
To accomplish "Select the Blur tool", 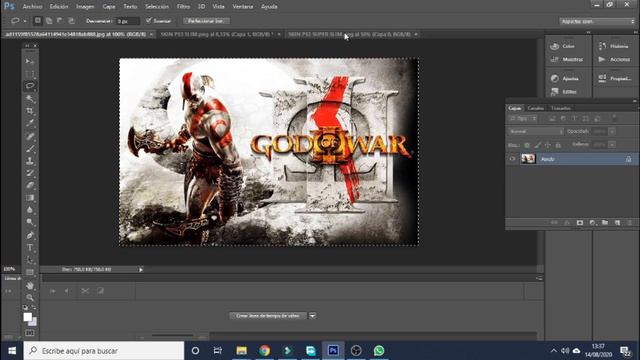I will point(30,210).
